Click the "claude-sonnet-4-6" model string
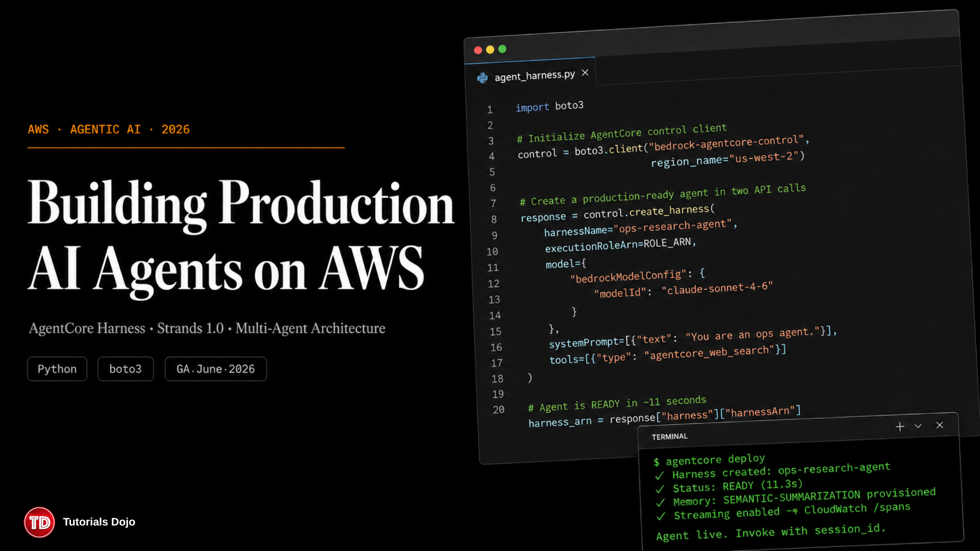 coord(717,289)
